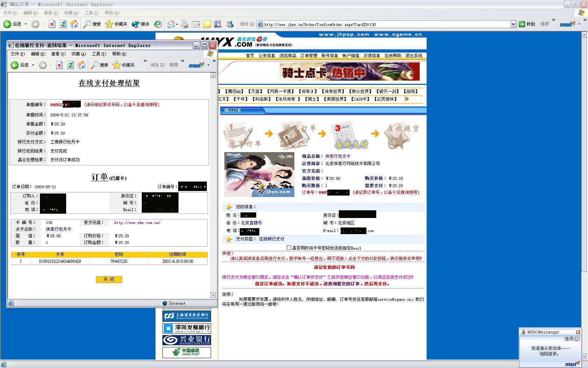
Task: Open 收藏(A) menu in payment popup
Action: tap(79, 54)
